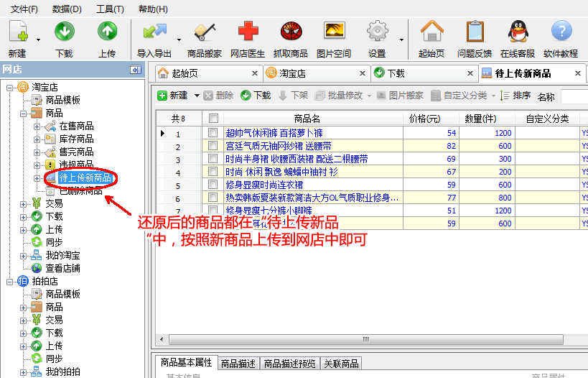The width and height of the screenshot is (588, 378).
Task: Collapse the 网店 sidebar panel icon
Action: [x=136, y=70]
